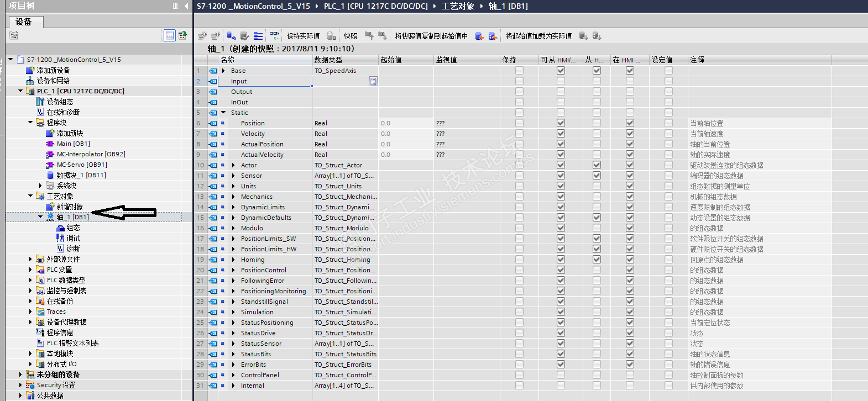Screen dimensions: 868x401
Task: Expand the Homing struct row
Action: pos(233,260)
